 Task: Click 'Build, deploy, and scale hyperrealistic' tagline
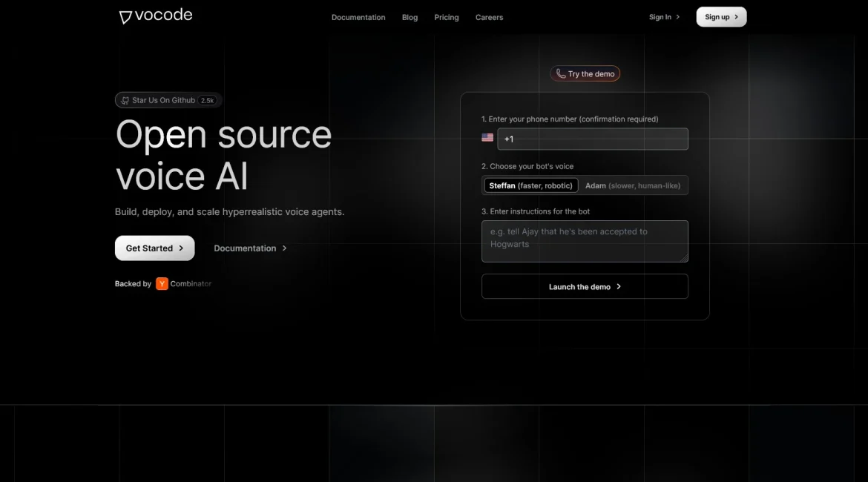point(229,212)
